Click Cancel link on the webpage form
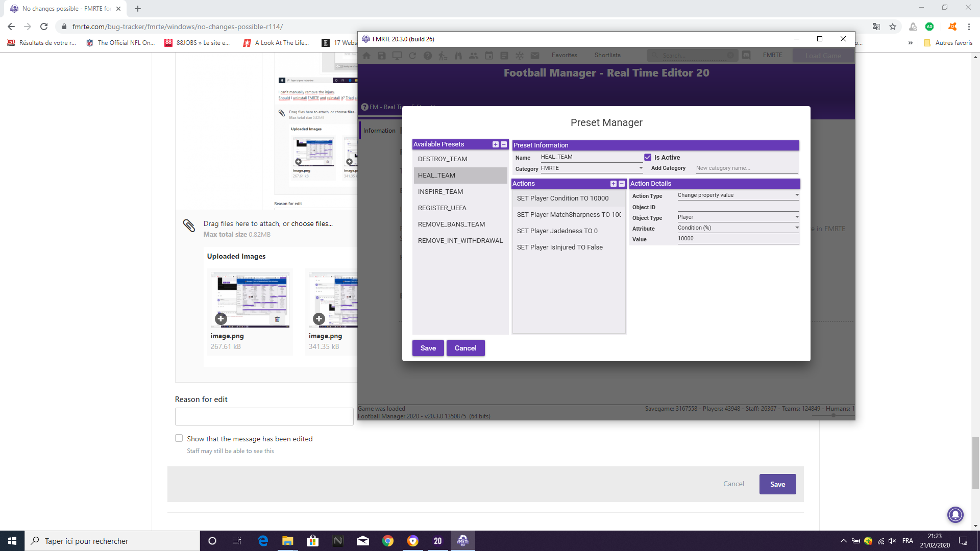980x551 pixels. tap(733, 484)
